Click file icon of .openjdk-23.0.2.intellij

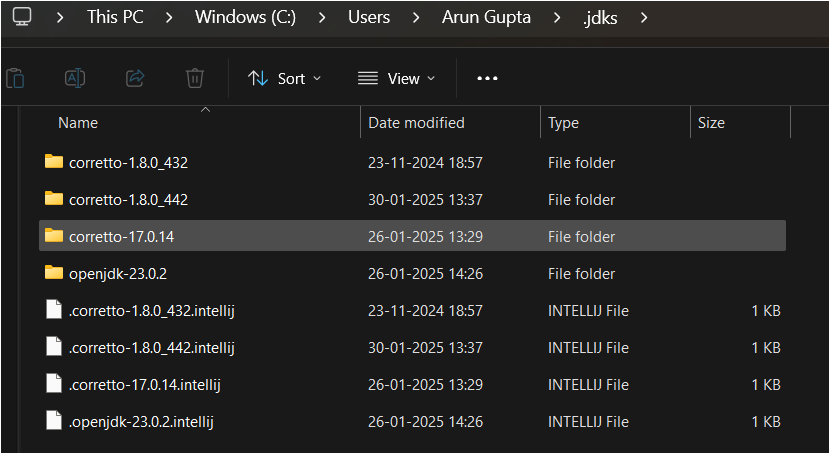(x=54, y=421)
